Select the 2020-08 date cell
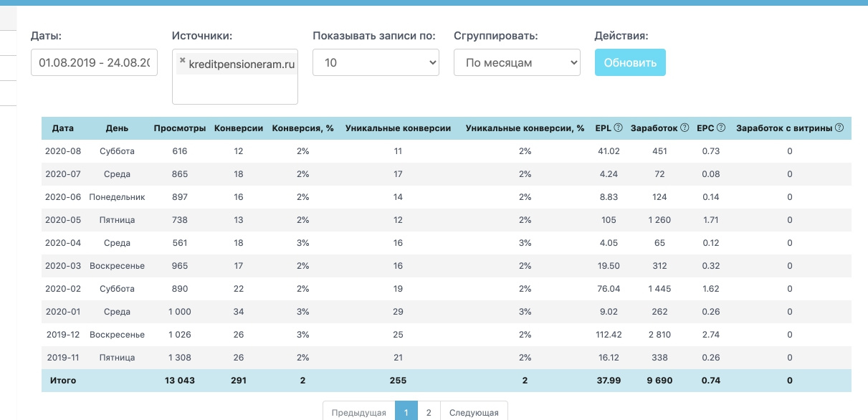This screenshot has width=868, height=420. point(63,151)
